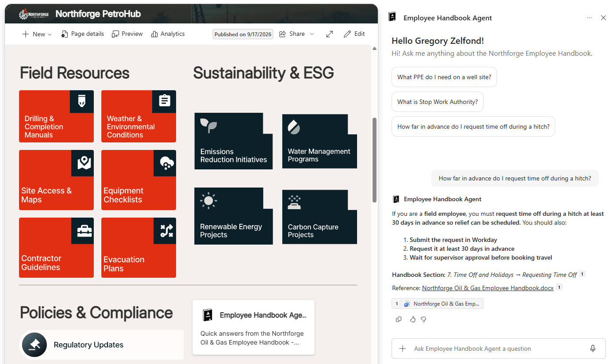Open the Equipment Checklists tile

click(138, 180)
